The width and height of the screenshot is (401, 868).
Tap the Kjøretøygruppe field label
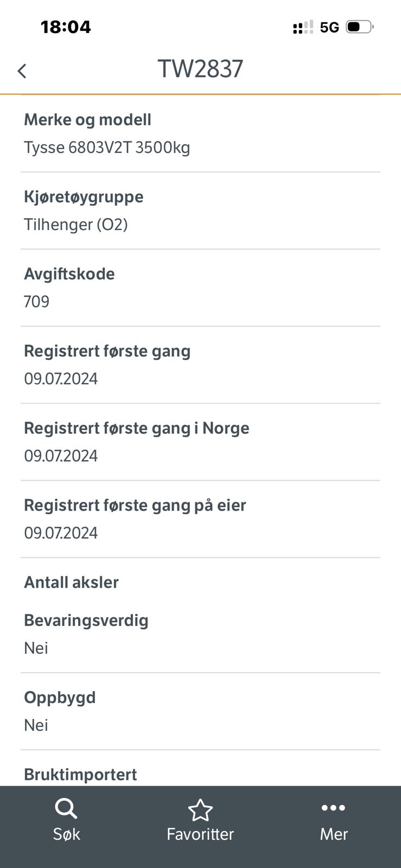(x=84, y=196)
